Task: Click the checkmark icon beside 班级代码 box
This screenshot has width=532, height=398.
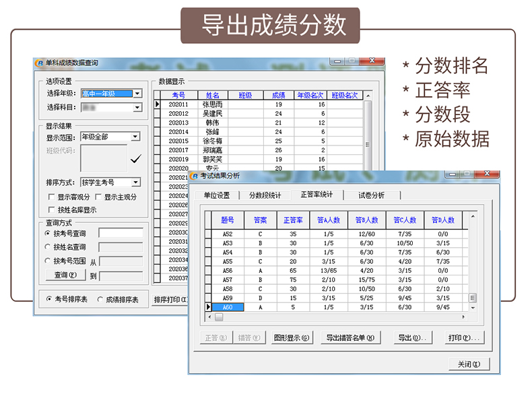Action: [135, 159]
